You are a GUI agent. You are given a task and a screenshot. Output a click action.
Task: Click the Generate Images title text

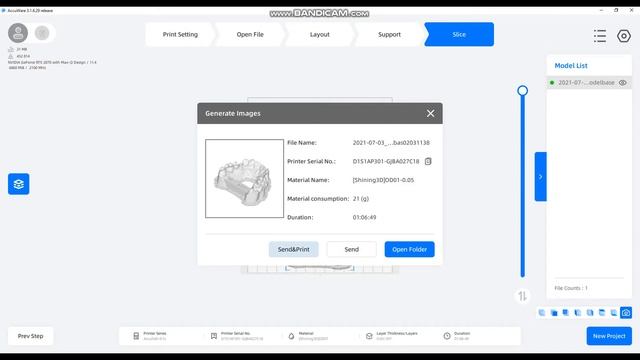pyautogui.click(x=233, y=113)
